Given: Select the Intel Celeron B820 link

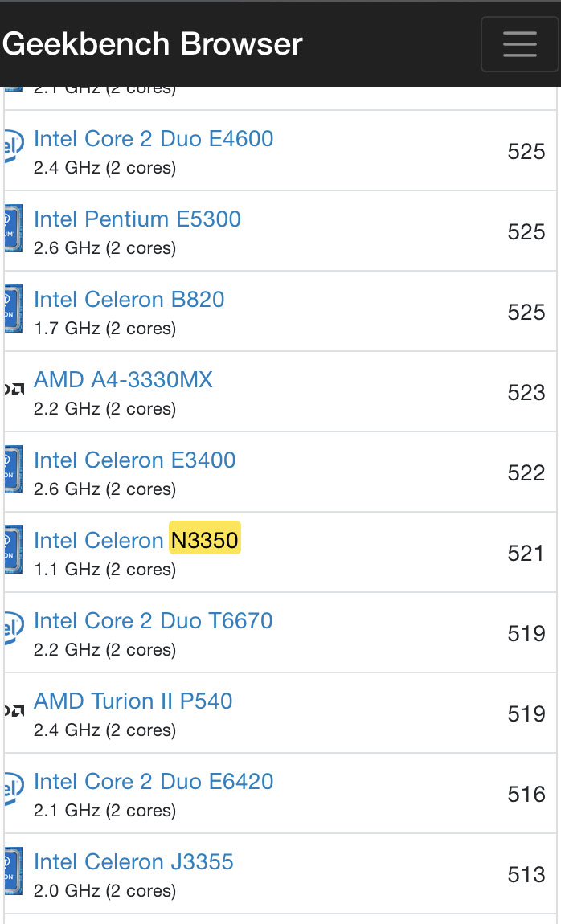Looking at the screenshot, I should pyautogui.click(x=129, y=300).
